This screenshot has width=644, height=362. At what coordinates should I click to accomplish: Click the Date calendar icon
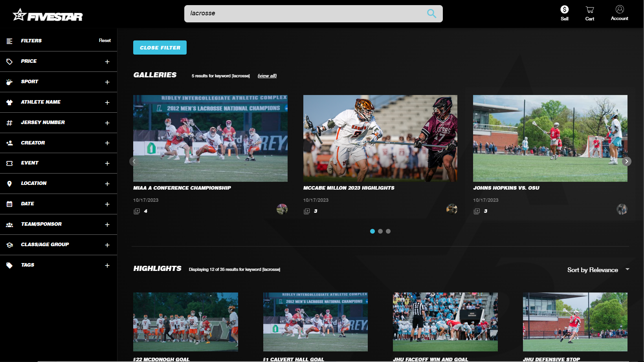[9, 204]
